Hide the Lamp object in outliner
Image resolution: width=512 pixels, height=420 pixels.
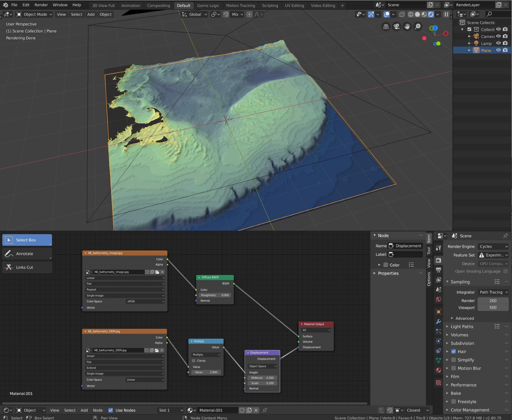[498, 43]
